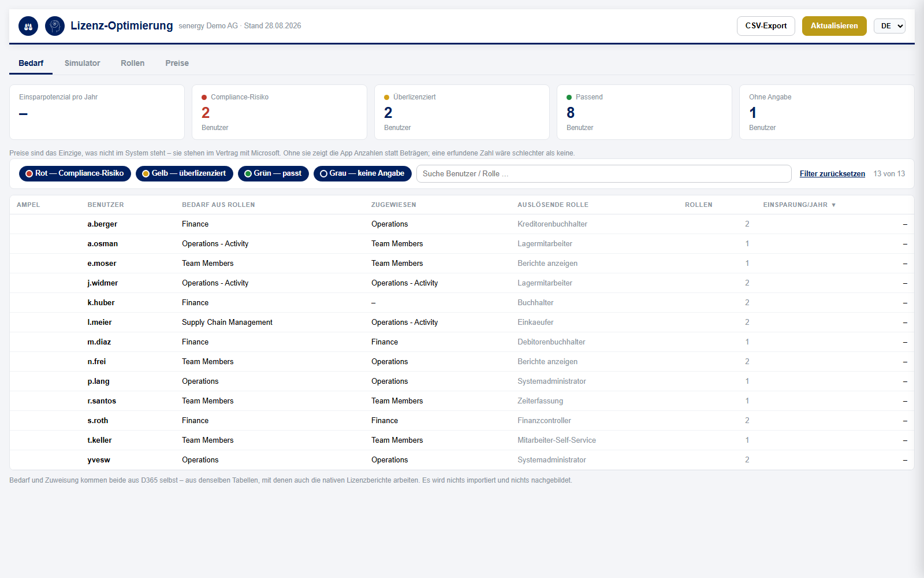Click the Auslösende Rolle column header
924x578 pixels.
(x=553, y=205)
